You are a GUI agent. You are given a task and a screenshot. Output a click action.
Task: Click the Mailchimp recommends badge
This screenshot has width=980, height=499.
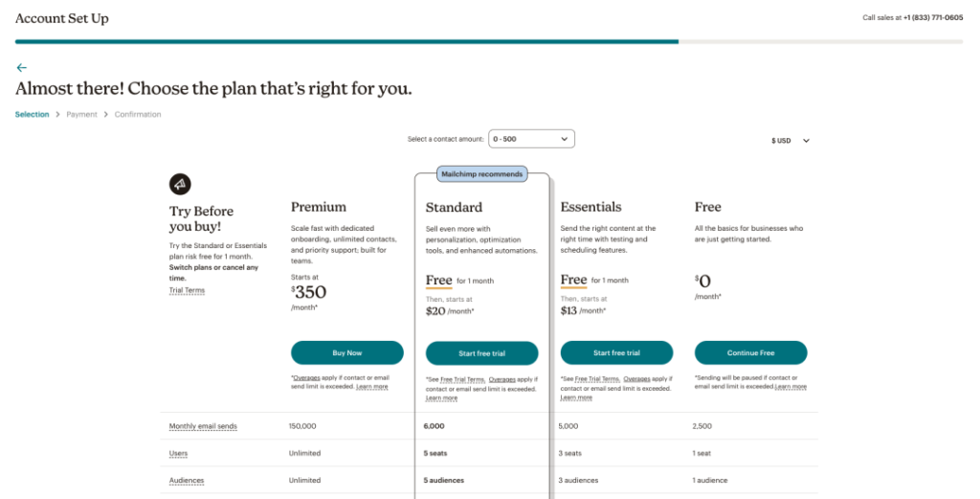point(482,174)
